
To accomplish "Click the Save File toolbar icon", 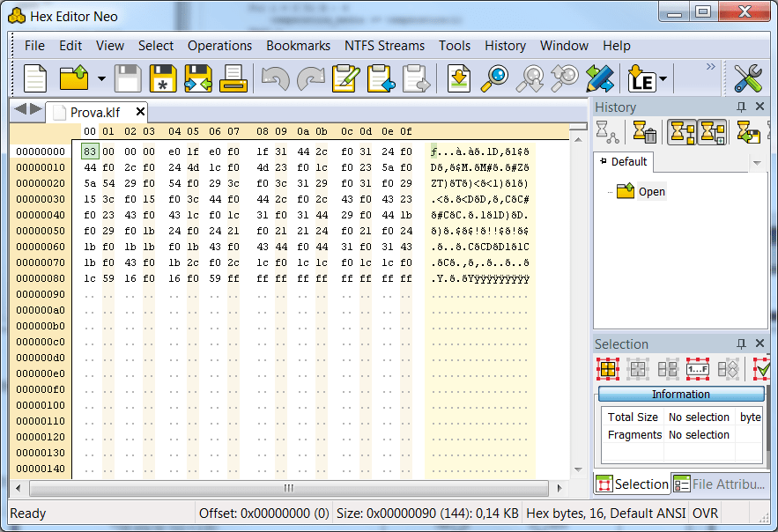I will 127,78.
